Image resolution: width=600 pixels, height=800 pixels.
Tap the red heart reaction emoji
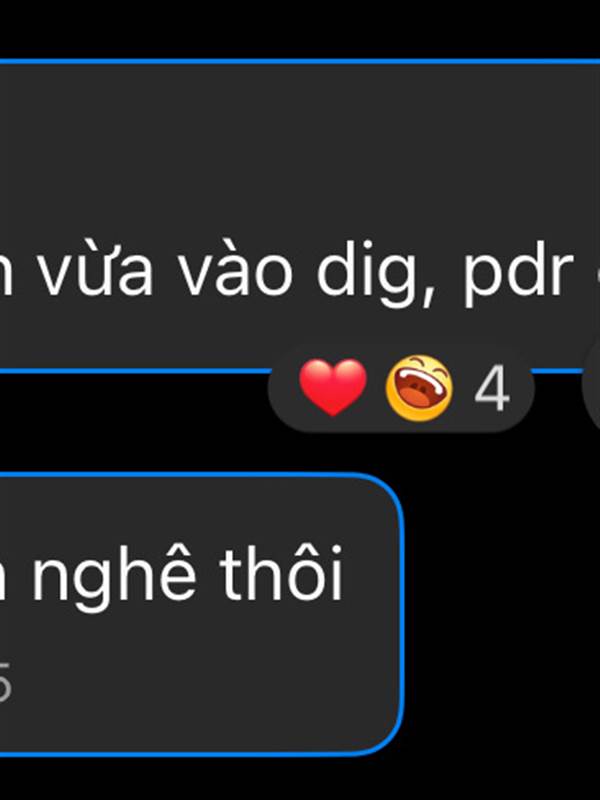click(x=333, y=387)
